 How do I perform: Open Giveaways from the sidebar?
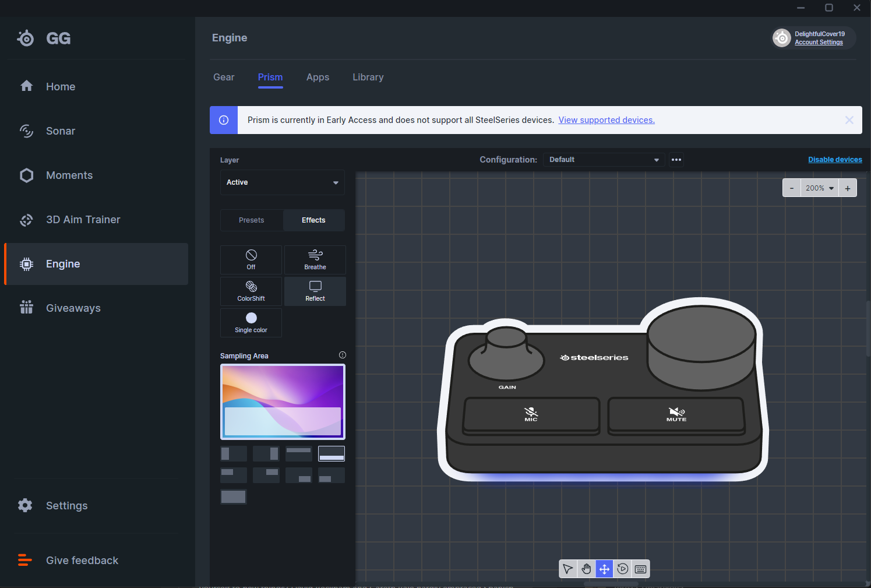[x=96, y=308]
